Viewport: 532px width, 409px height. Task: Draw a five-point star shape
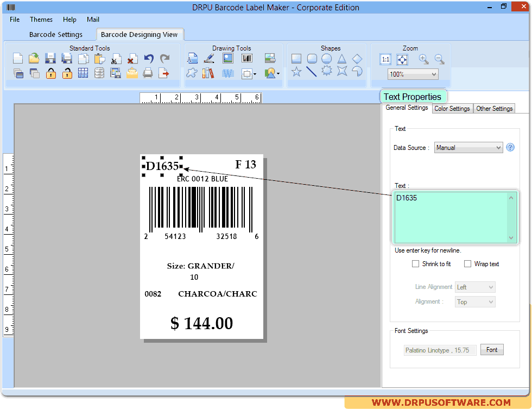click(x=296, y=72)
